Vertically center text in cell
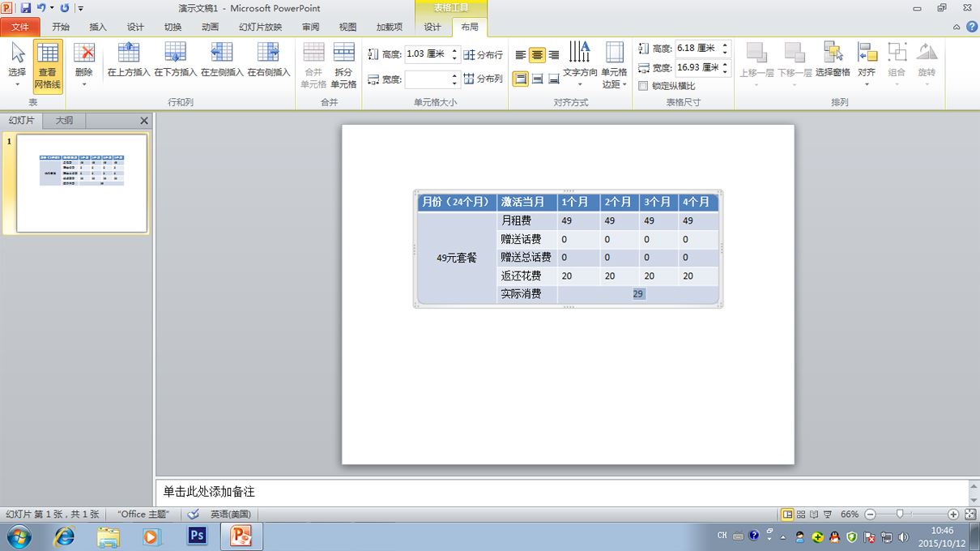 pyautogui.click(x=537, y=79)
